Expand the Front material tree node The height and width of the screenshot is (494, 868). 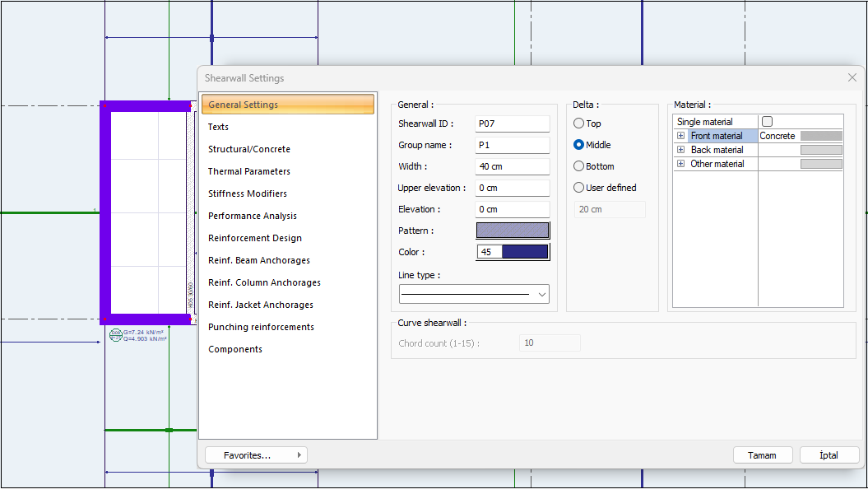coord(681,136)
